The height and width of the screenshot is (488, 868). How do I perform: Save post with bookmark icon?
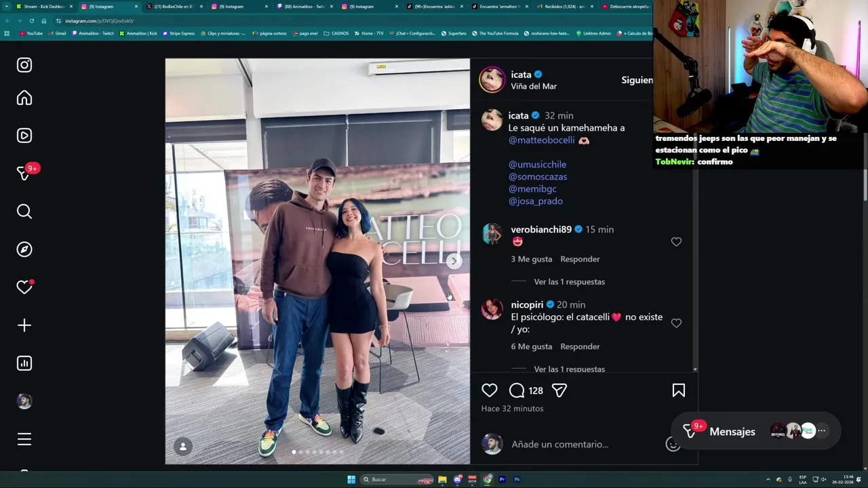679,390
